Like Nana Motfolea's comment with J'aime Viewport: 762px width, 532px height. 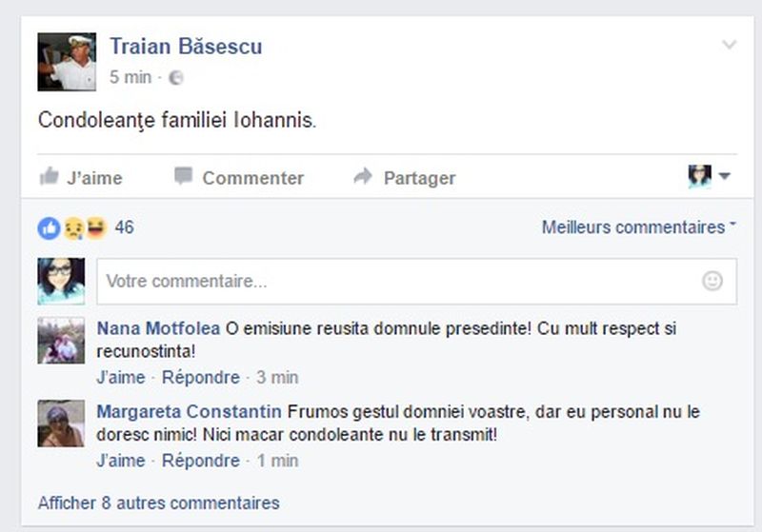tap(121, 377)
